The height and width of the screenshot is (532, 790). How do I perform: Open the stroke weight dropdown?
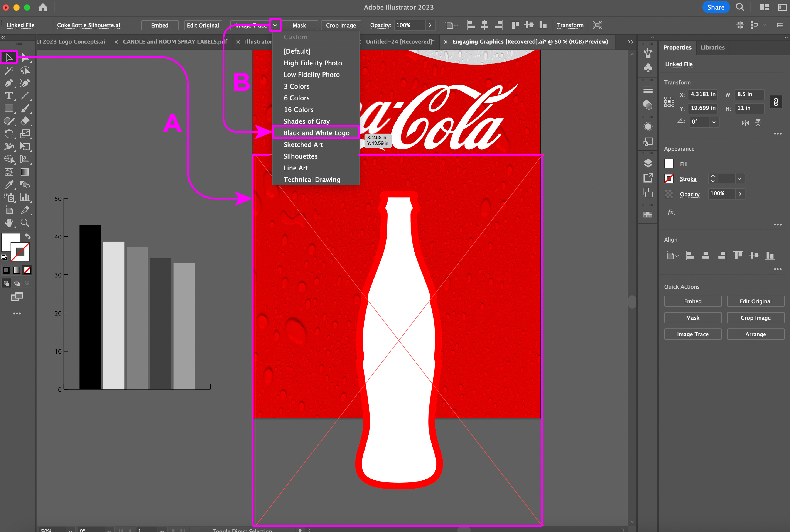(x=739, y=179)
